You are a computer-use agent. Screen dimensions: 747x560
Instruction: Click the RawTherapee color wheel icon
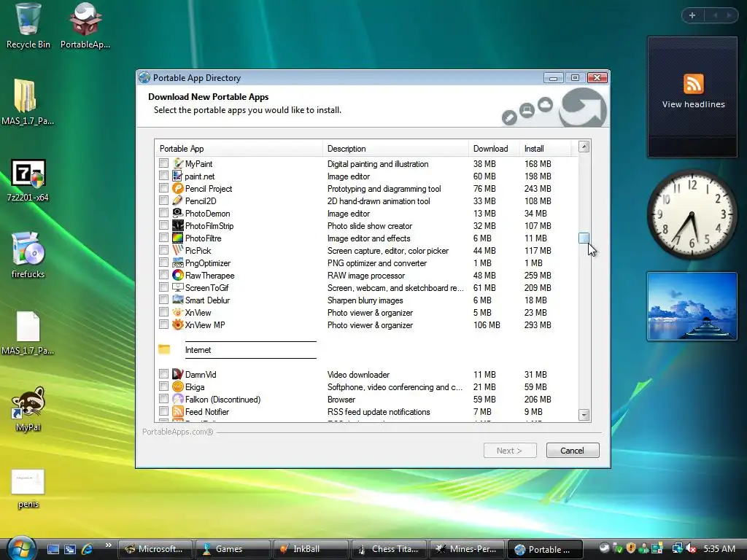[178, 275]
